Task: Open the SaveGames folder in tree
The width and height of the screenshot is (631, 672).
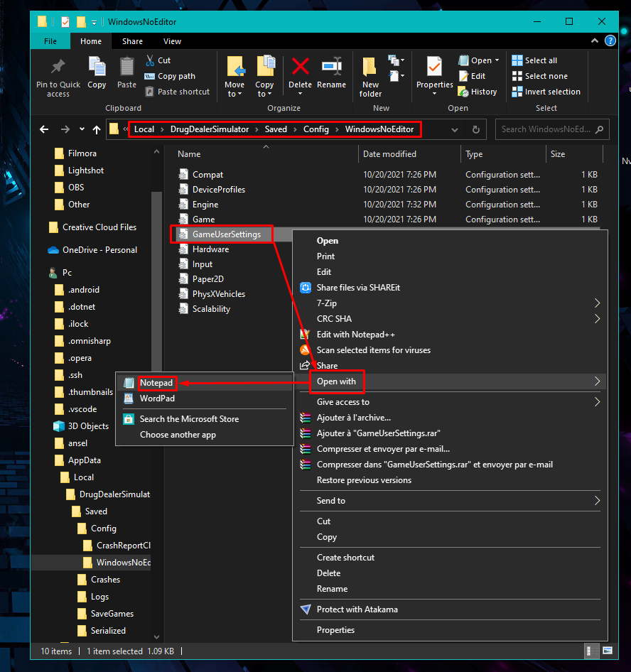Action: coord(112,614)
